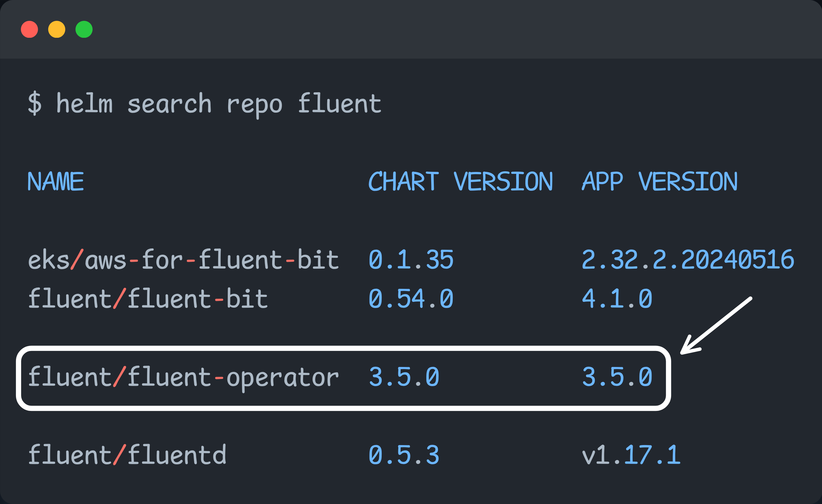Click chart version 0.54.0
Screen dimensions: 822x504
411,299
